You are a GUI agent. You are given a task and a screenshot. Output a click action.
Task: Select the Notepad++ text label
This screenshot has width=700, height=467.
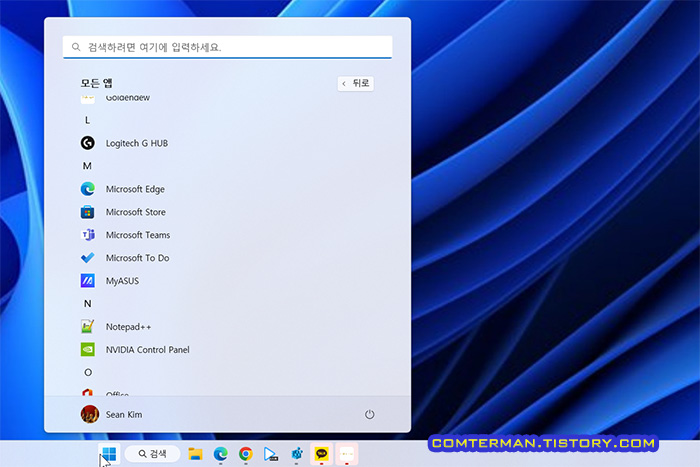128,327
